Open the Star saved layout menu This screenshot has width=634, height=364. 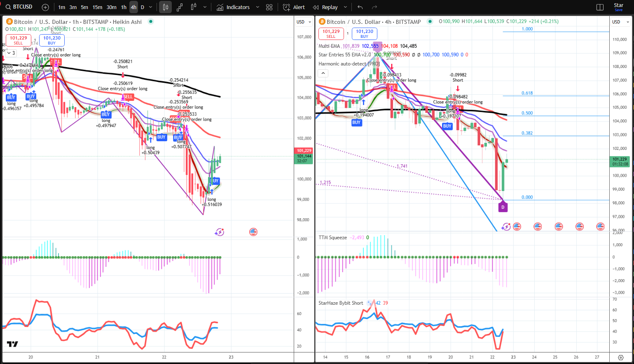[619, 7]
